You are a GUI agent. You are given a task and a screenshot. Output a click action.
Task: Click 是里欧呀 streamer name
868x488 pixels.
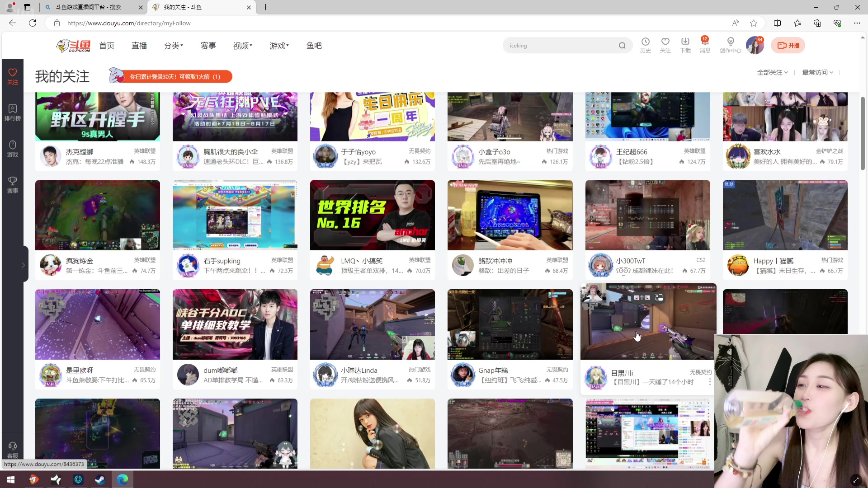(80, 371)
